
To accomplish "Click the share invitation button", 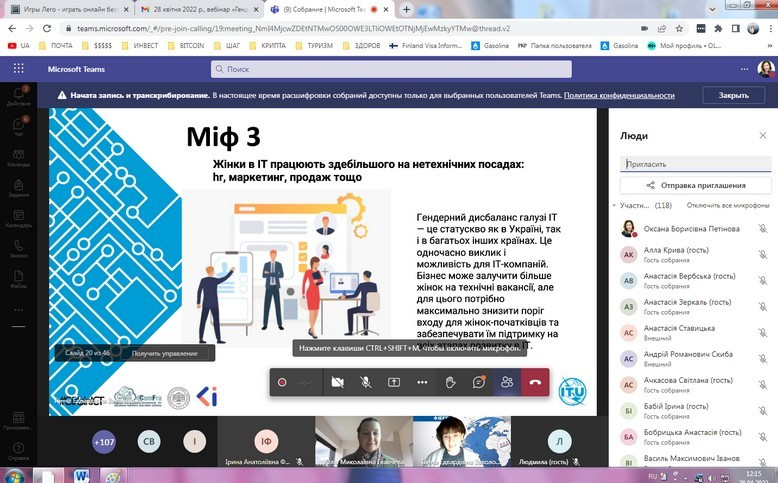I will pos(696,185).
